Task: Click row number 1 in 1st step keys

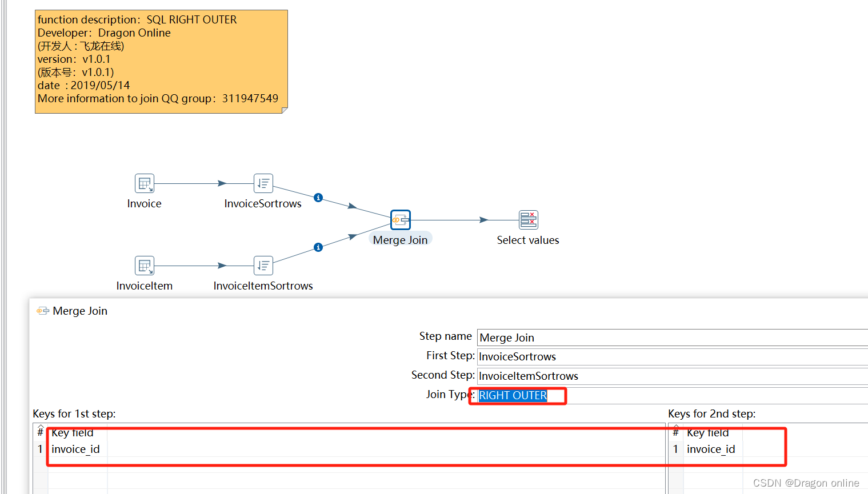Action: pyautogui.click(x=40, y=449)
